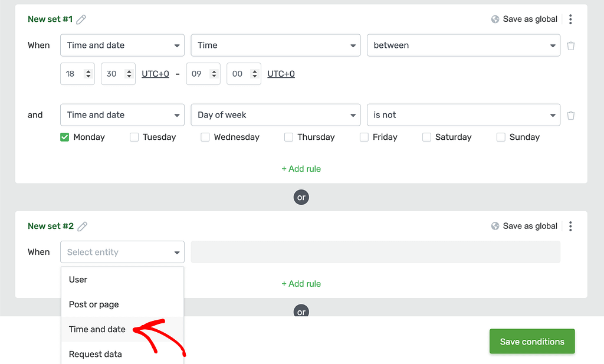Open the 'is not' operator dropdown
Image resolution: width=604 pixels, height=364 pixels.
pos(464,115)
